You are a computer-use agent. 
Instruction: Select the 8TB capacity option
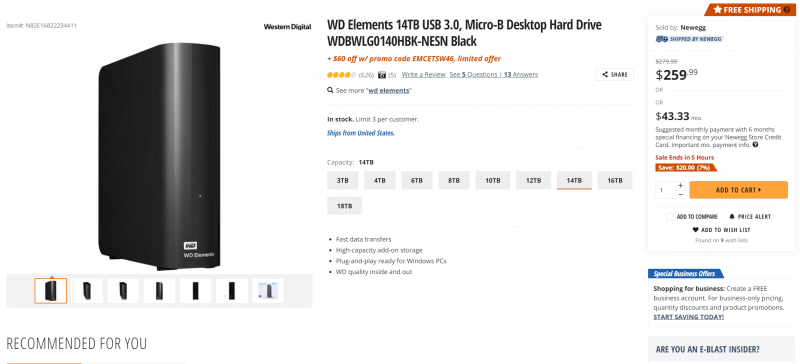(x=454, y=181)
